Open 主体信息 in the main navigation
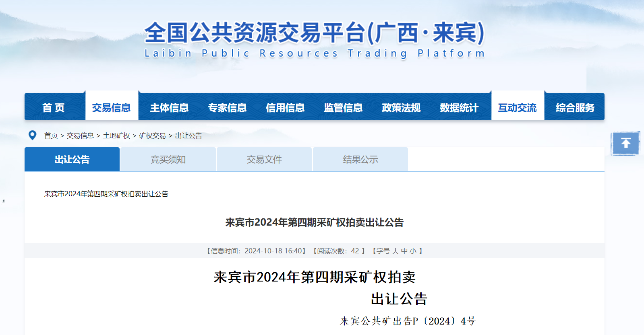Viewport: 644px width, 335px height. 169,108
